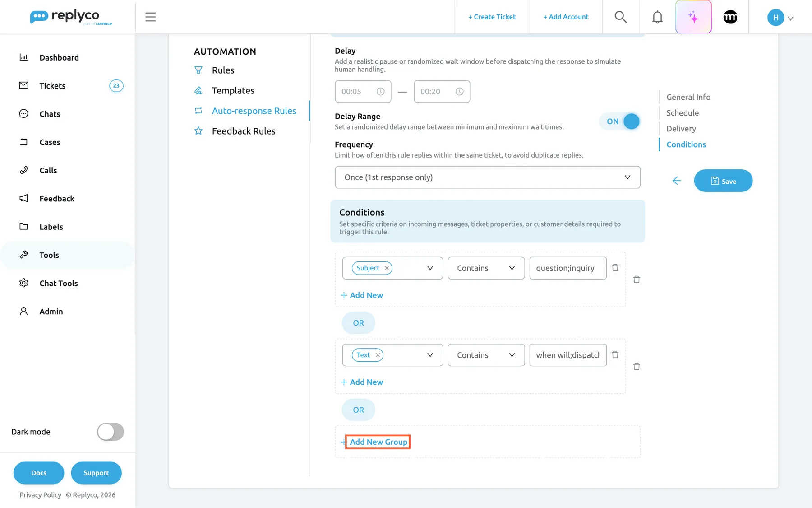
Task: Toggle the first OR operator pill
Action: tap(358, 323)
